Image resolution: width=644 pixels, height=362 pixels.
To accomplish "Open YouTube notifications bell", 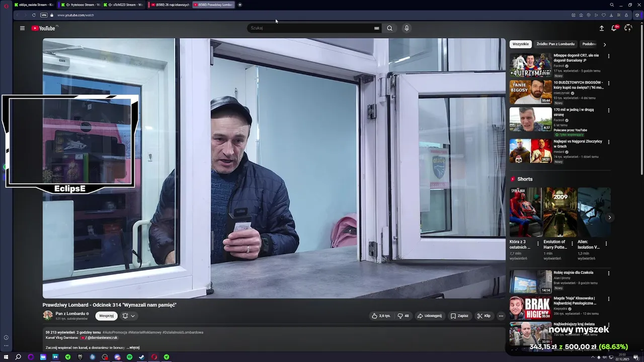I will (x=614, y=28).
